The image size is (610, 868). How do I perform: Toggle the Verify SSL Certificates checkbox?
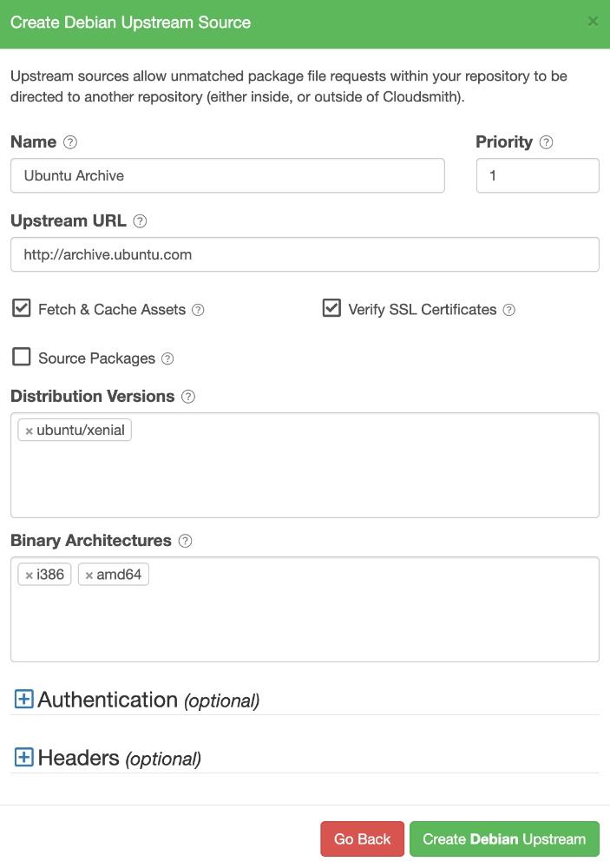click(331, 308)
